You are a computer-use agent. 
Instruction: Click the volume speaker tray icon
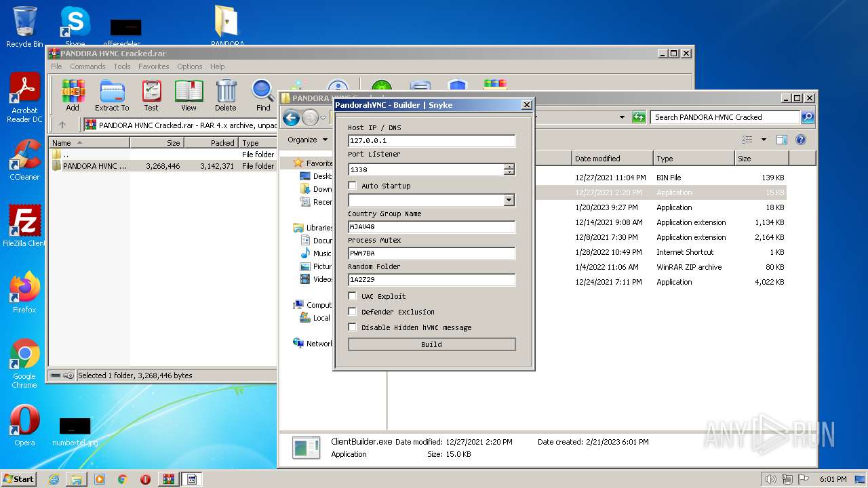770,479
